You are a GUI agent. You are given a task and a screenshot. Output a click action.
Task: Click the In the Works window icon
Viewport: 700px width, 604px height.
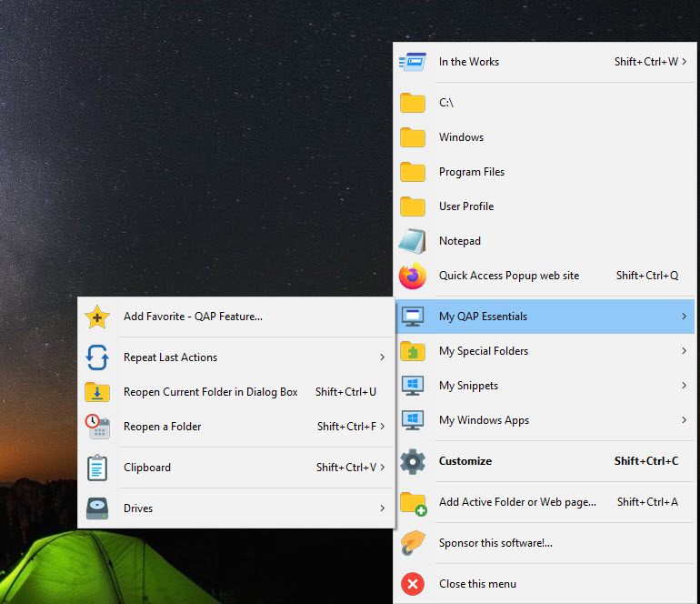click(412, 62)
